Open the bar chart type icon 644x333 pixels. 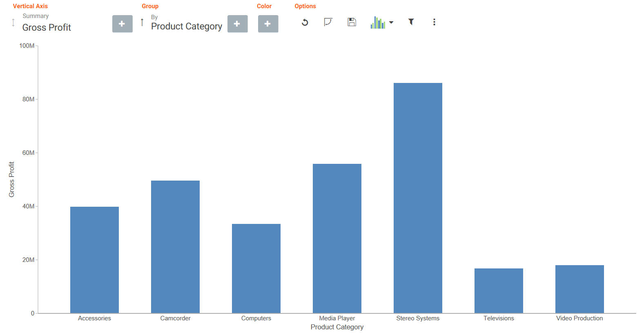click(x=378, y=22)
